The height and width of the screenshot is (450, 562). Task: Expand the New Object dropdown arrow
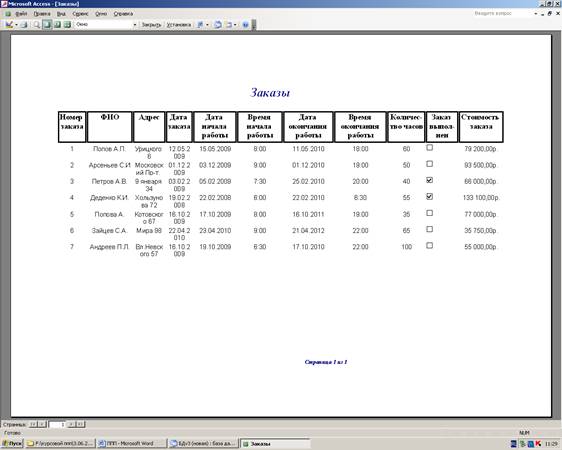[235, 25]
